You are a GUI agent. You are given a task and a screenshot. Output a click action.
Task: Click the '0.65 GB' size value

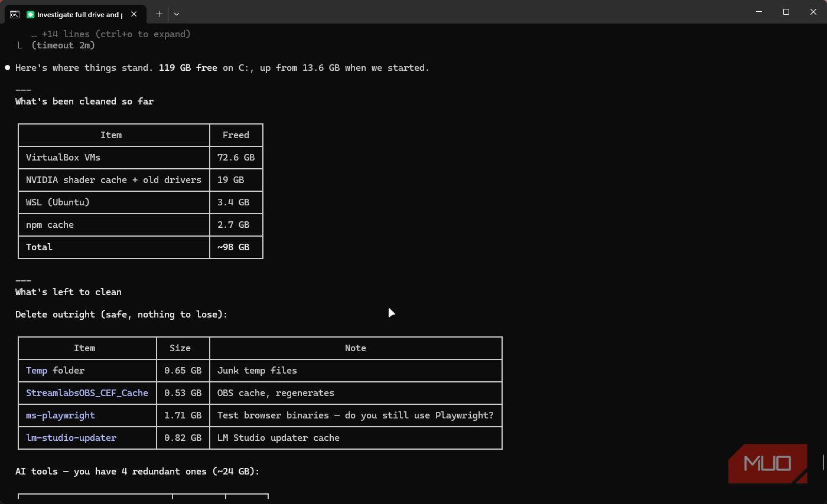point(183,371)
